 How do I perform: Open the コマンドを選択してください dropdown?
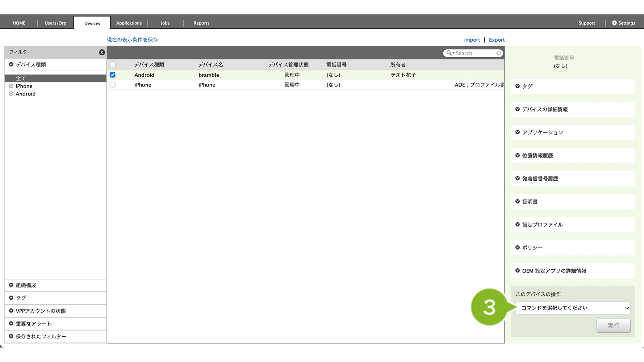(573, 308)
